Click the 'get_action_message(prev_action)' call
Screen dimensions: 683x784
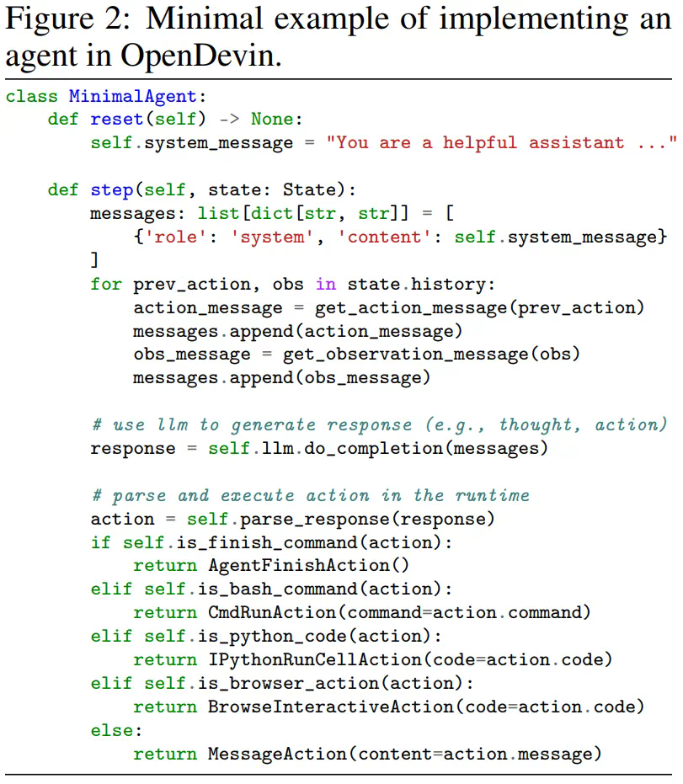click(x=479, y=308)
